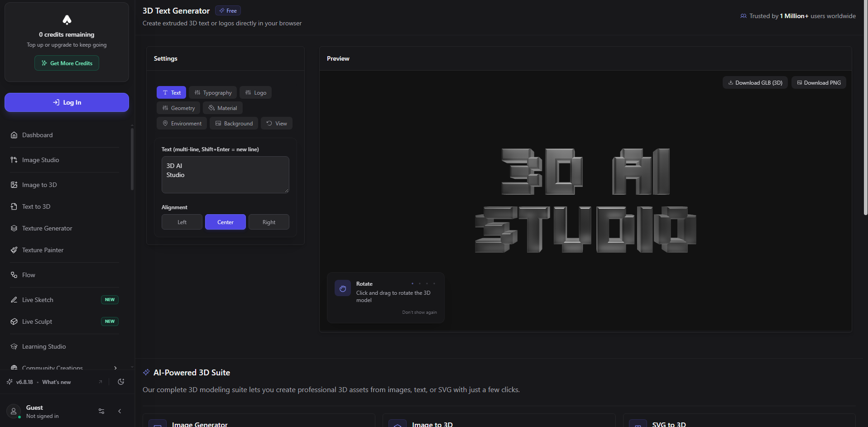The image size is (868, 427).
Task: Click the Log In button
Action: coord(67,102)
